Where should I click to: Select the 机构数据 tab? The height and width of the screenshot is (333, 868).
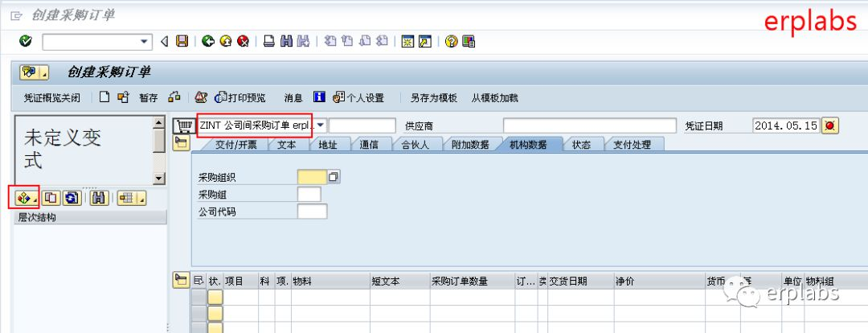pos(527,145)
